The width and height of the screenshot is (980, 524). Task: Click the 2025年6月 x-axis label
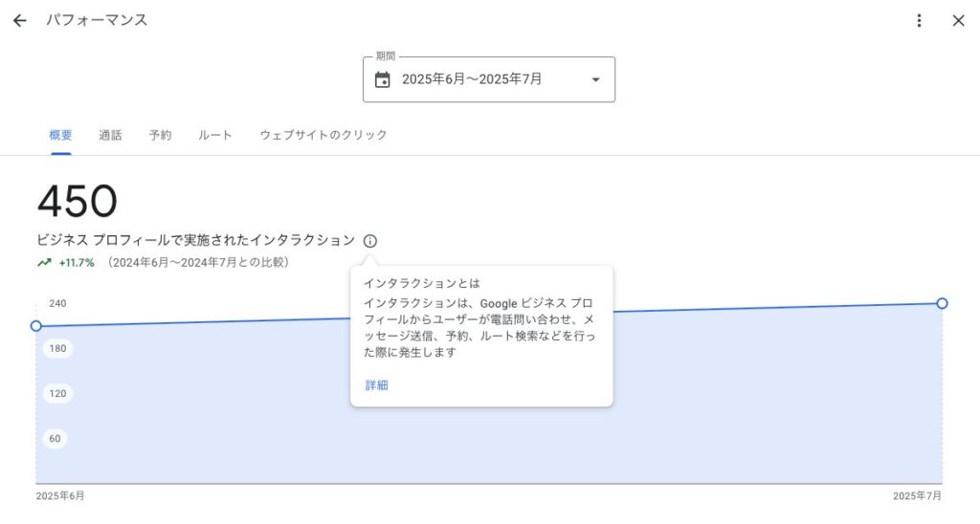[x=60, y=496]
